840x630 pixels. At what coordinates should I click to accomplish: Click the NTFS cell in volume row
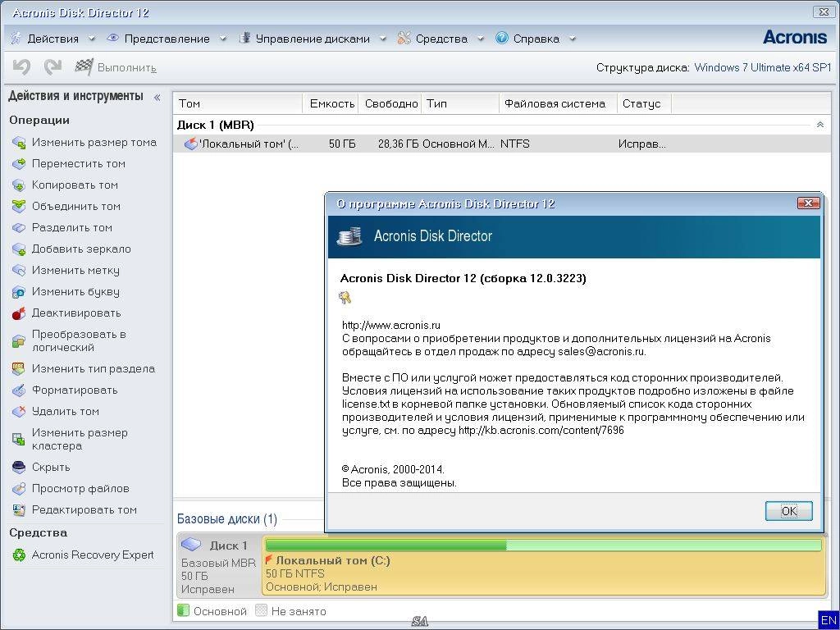coord(515,144)
